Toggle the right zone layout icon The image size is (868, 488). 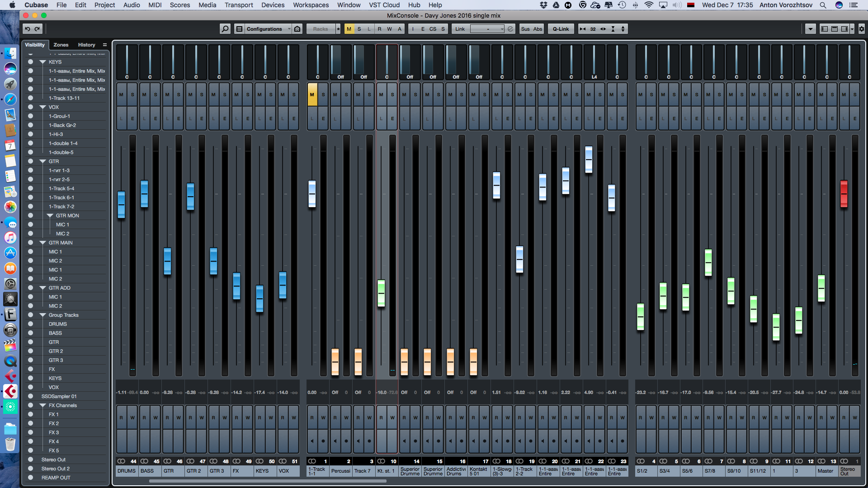coord(844,29)
